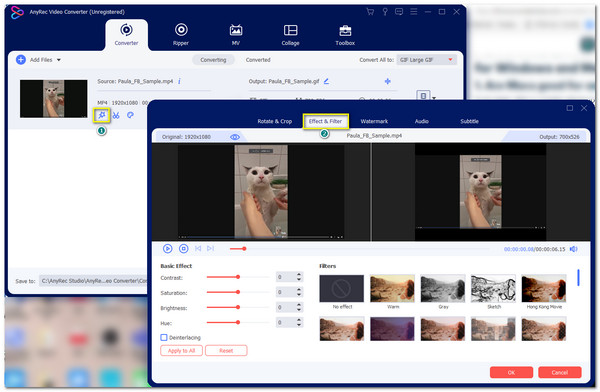600x392 pixels.
Task: Open the palette enhance video icon
Action: click(x=130, y=115)
